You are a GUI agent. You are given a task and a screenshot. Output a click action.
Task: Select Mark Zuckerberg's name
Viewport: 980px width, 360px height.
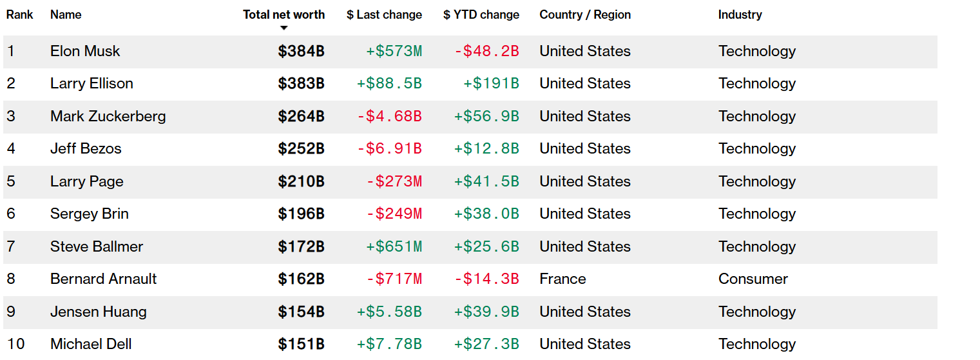coord(108,116)
